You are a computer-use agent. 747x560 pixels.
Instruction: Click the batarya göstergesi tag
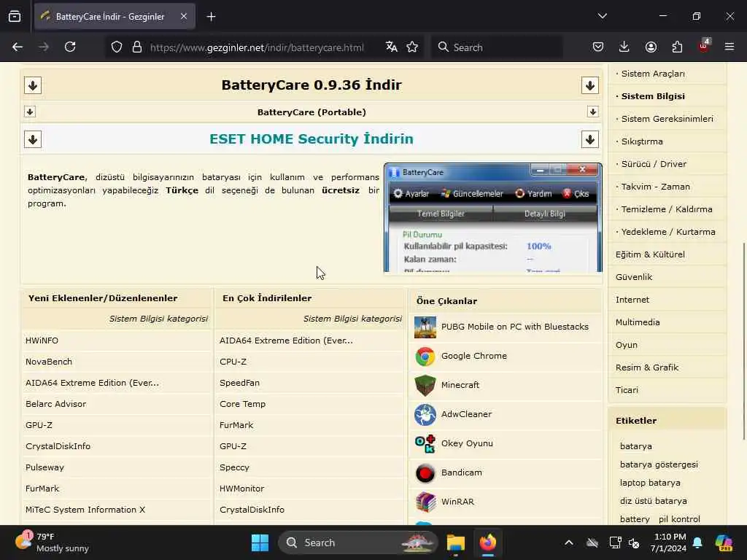[659, 464]
